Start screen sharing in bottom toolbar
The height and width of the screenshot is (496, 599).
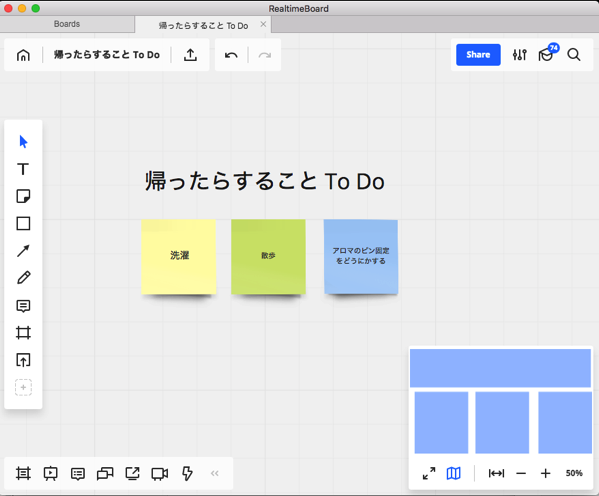click(x=133, y=473)
